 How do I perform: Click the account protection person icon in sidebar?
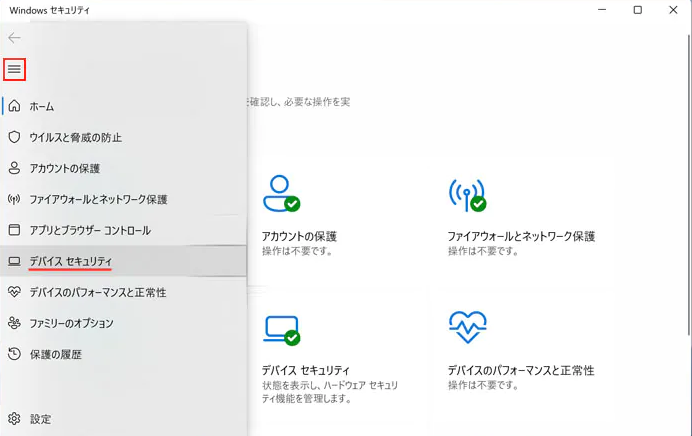point(14,168)
